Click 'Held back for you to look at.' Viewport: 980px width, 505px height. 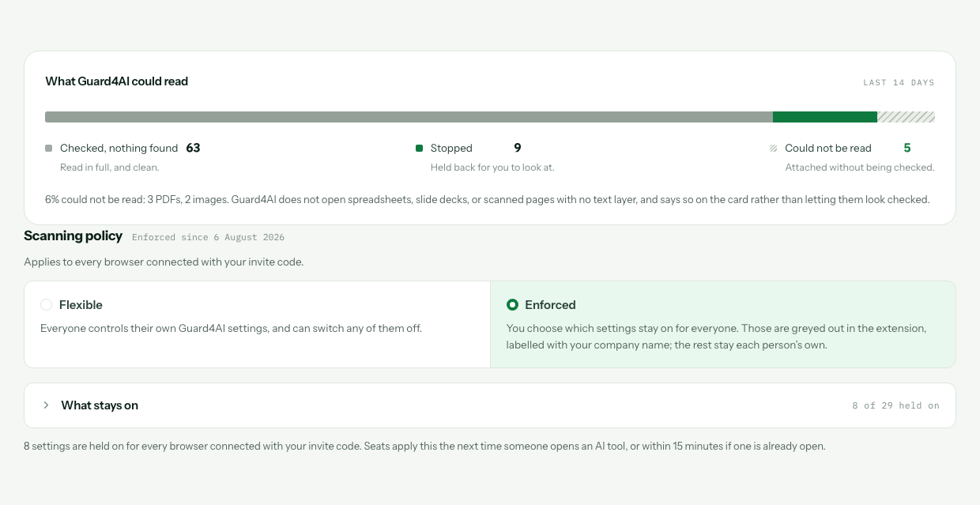click(492, 168)
